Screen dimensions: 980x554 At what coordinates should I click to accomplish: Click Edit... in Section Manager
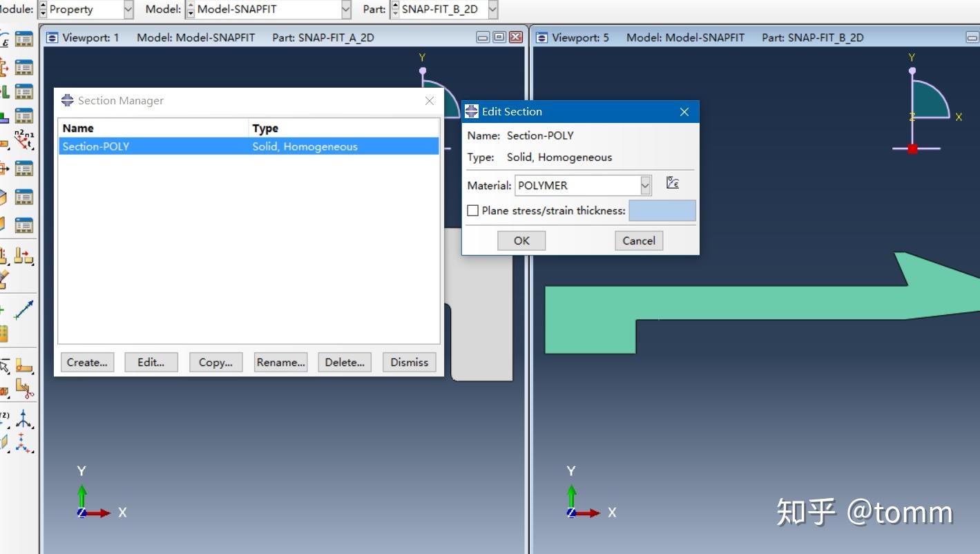151,362
